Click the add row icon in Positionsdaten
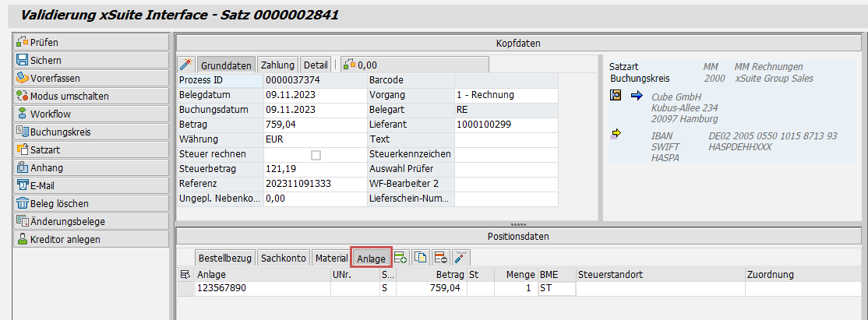Image resolution: width=868 pixels, height=320 pixels. pos(400,257)
